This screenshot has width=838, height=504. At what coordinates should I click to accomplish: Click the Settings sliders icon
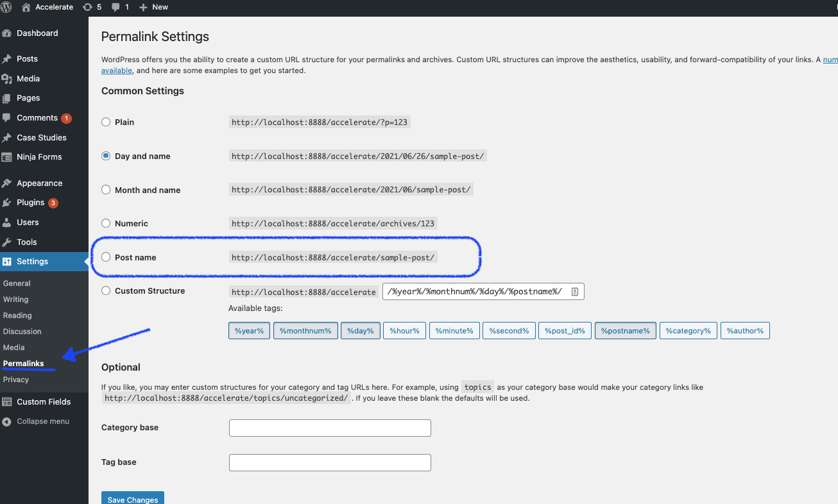coord(7,262)
